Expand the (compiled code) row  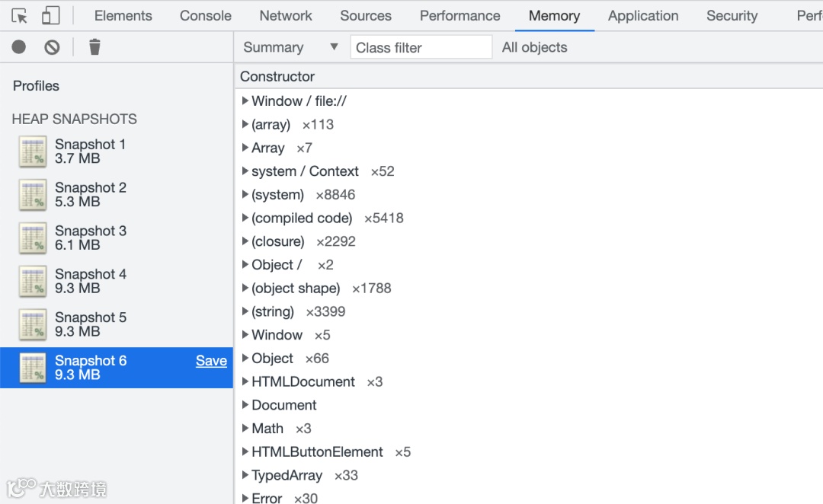click(245, 218)
